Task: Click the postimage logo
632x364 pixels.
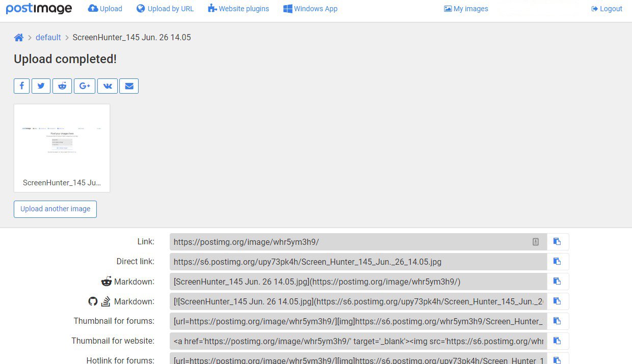Action: pyautogui.click(x=39, y=9)
